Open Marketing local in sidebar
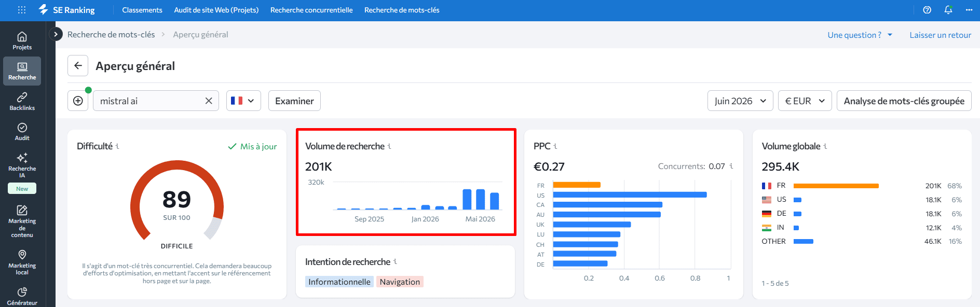Screen dimensions: 980x307 (x=22, y=262)
